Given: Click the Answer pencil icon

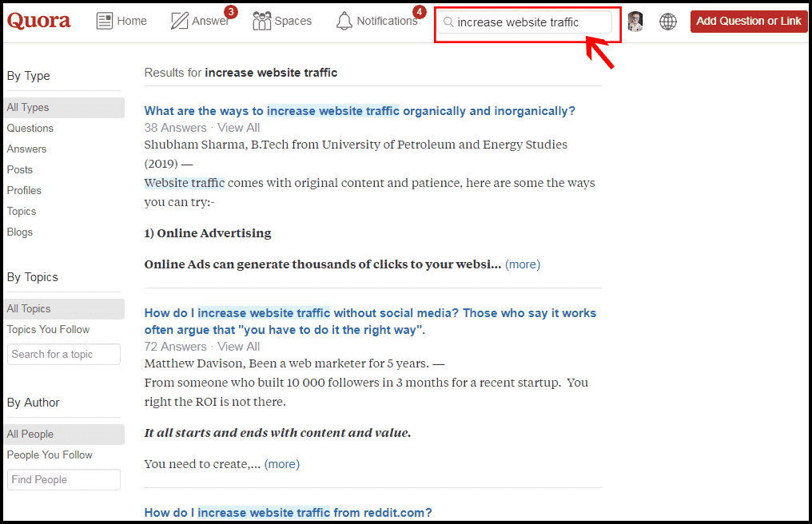Looking at the screenshot, I should click(180, 21).
